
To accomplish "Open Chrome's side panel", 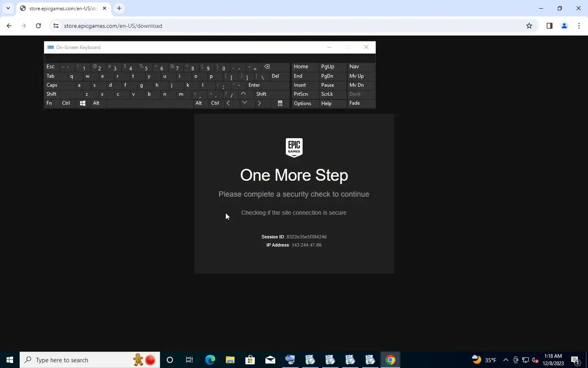I will 550,26.
